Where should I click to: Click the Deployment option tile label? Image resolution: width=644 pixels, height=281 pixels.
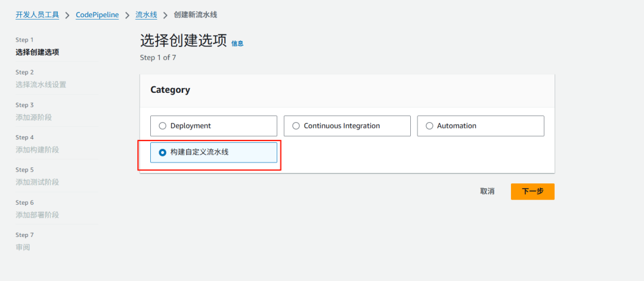coord(191,126)
